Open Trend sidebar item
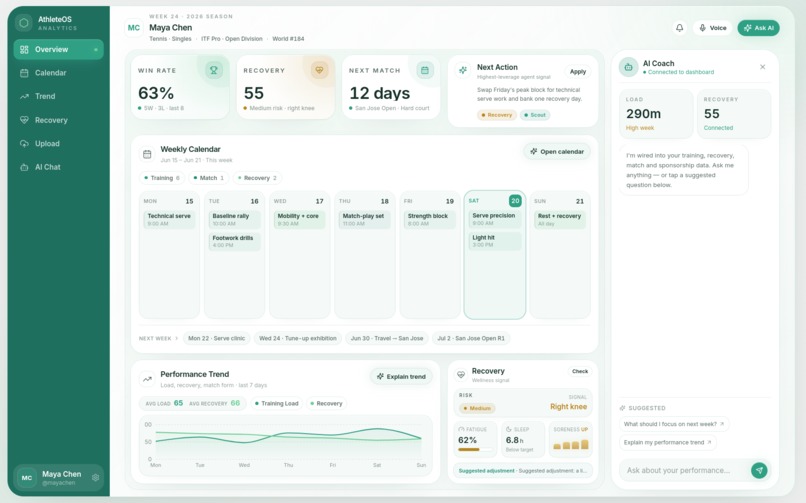The image size is (806, 503). (x=59, y=96)
